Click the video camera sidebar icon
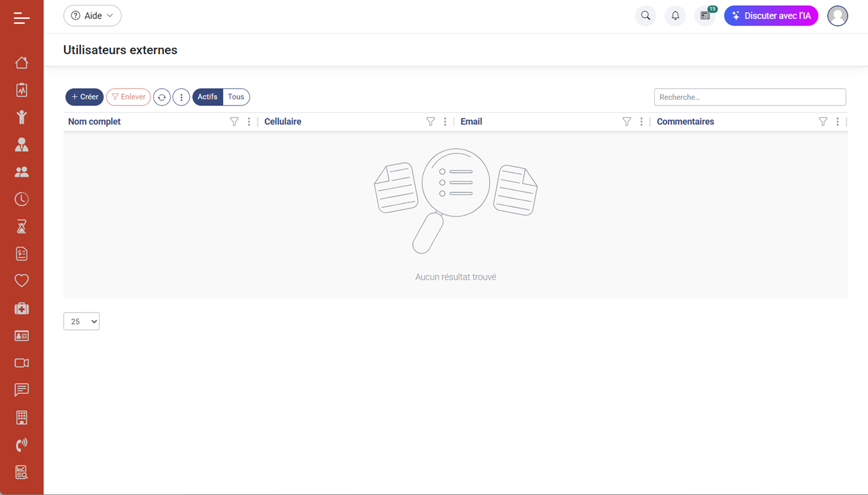 tap(22, 363)
